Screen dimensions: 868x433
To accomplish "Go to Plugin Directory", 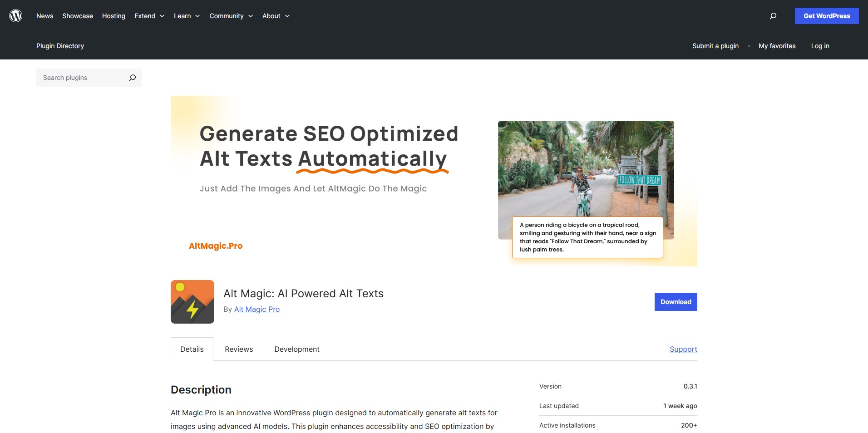I will click(60, 46).
